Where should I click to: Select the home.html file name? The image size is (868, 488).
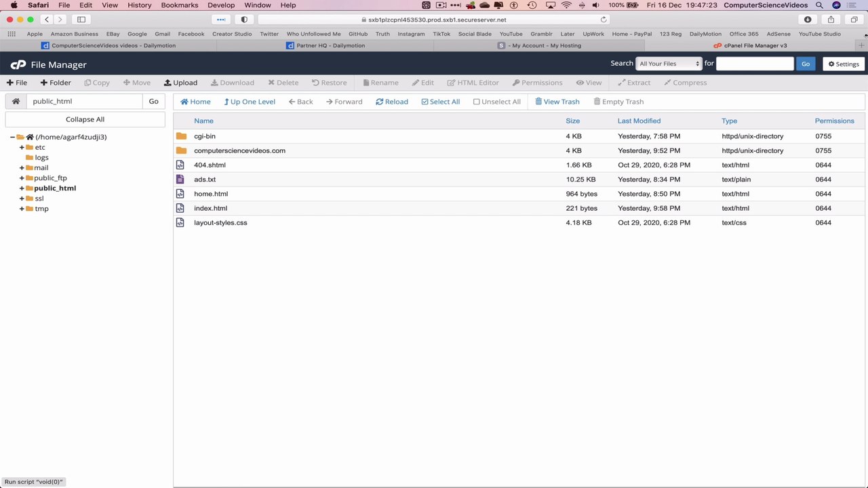211,194
